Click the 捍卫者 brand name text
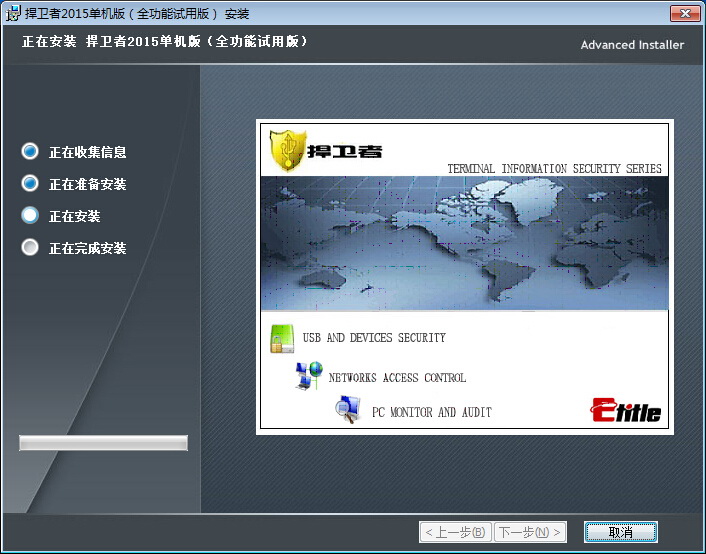The image size is (706, 554). (344, 151)
